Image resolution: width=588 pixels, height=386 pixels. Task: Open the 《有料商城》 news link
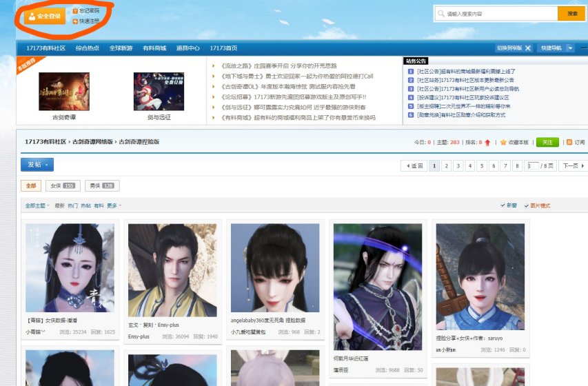(298, 117)
